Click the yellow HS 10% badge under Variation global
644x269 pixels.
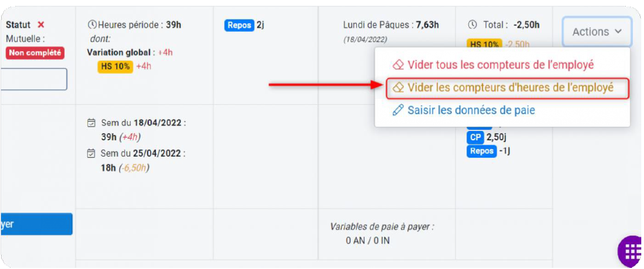pos(115,66)
